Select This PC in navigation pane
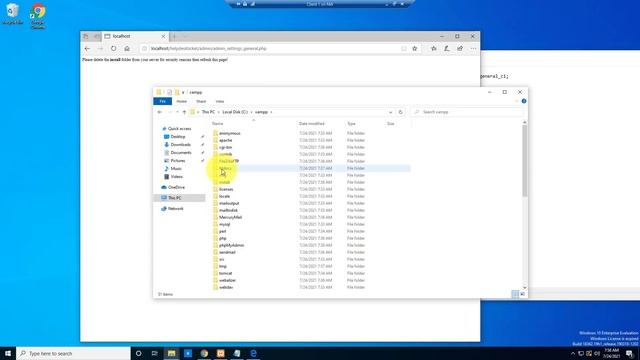The image size is (640, 360). tap(175, 198)
